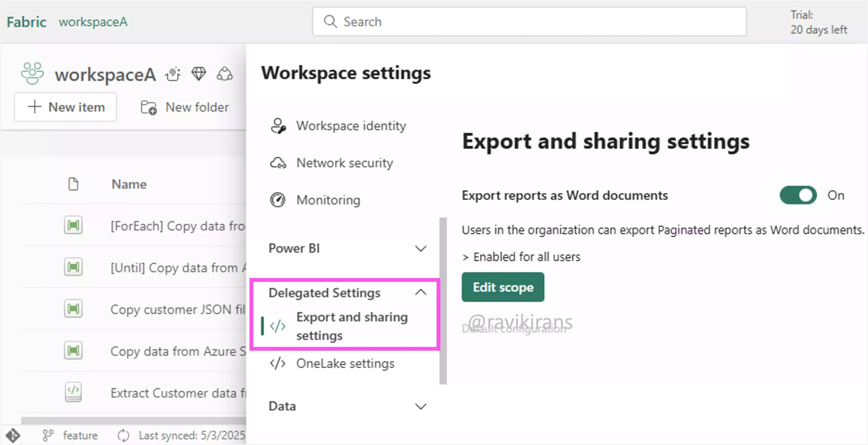Click the workspace list horizontal scrollbar
The width and height of the screenshot is (868, 445).
coord(134,421)
